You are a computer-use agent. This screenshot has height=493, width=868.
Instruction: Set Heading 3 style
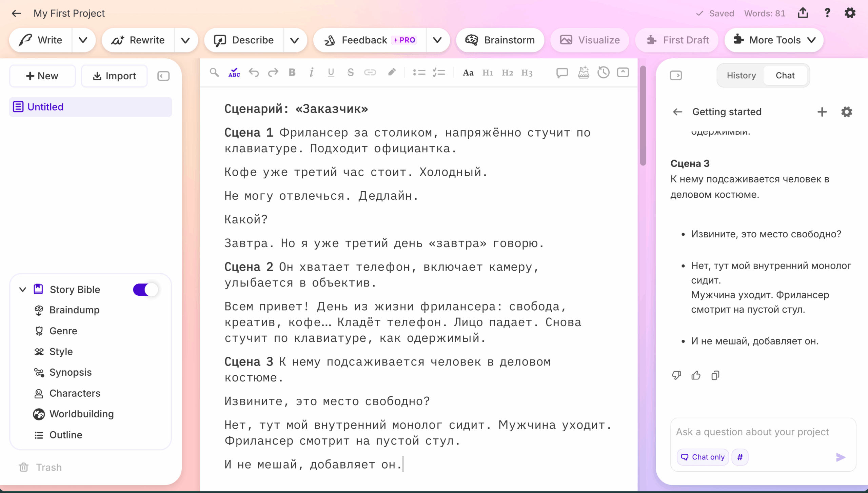pos(527,73)
